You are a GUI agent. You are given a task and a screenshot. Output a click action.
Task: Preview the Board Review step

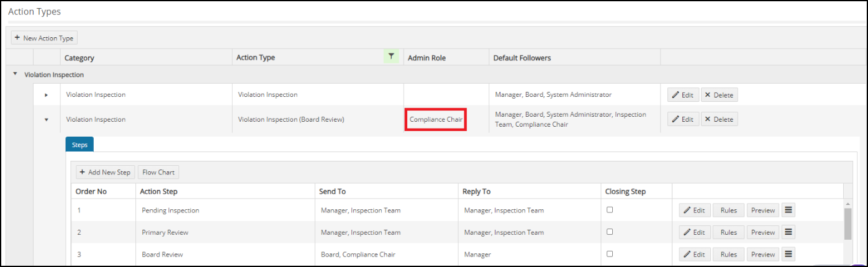pos(762,254)
